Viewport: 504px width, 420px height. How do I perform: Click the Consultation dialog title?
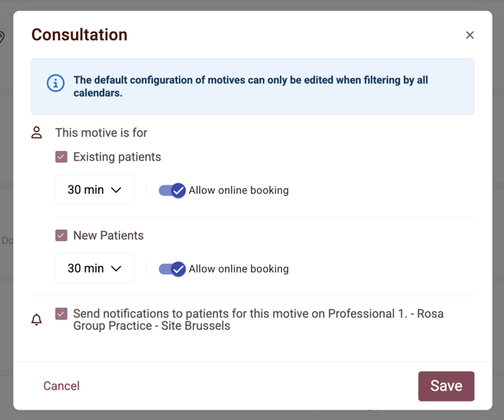tap(79, 34)
